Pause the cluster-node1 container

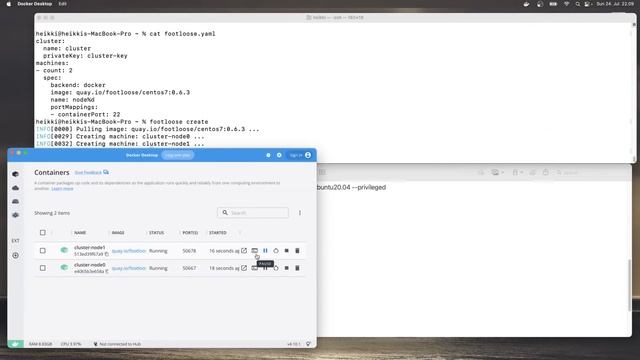tap(265, 251)
